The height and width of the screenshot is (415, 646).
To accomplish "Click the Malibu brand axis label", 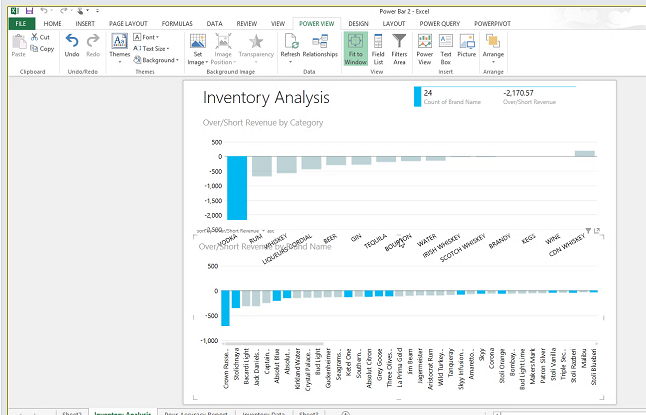I will click(x=583, y=359).
